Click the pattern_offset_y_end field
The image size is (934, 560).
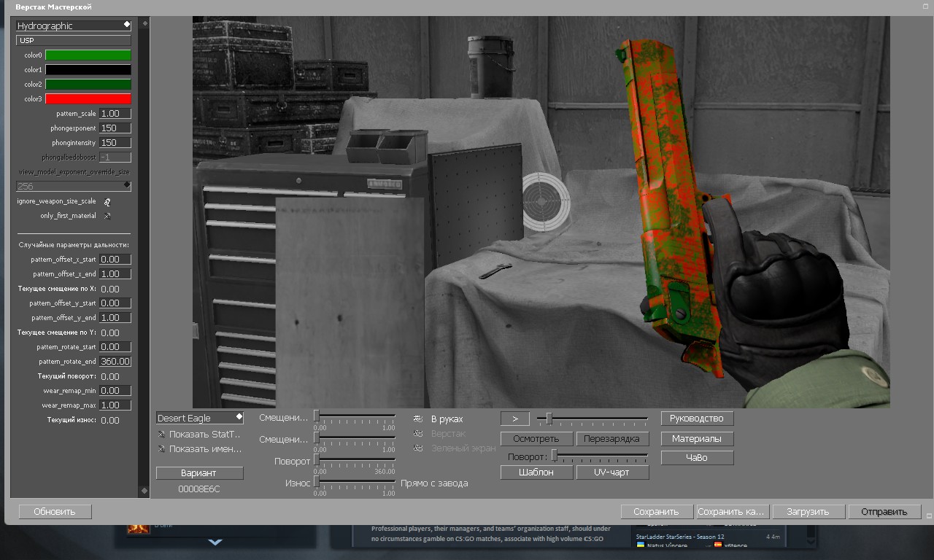click(115, 318)
